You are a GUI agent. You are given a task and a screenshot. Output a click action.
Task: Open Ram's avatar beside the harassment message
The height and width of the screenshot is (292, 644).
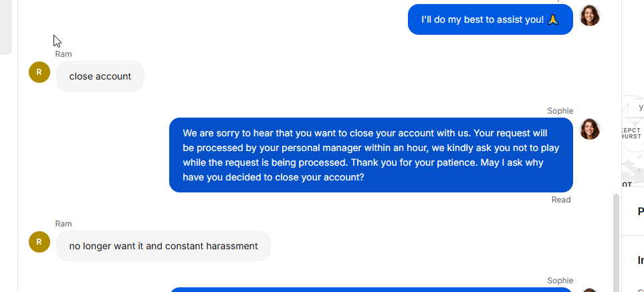(x=39, y=242)
